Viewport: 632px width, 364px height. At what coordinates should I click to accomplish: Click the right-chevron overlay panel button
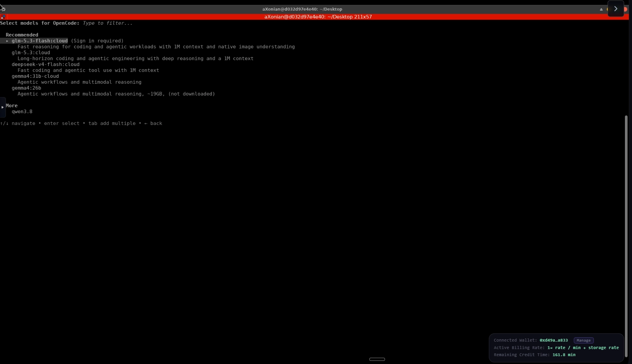click(615, 9)
